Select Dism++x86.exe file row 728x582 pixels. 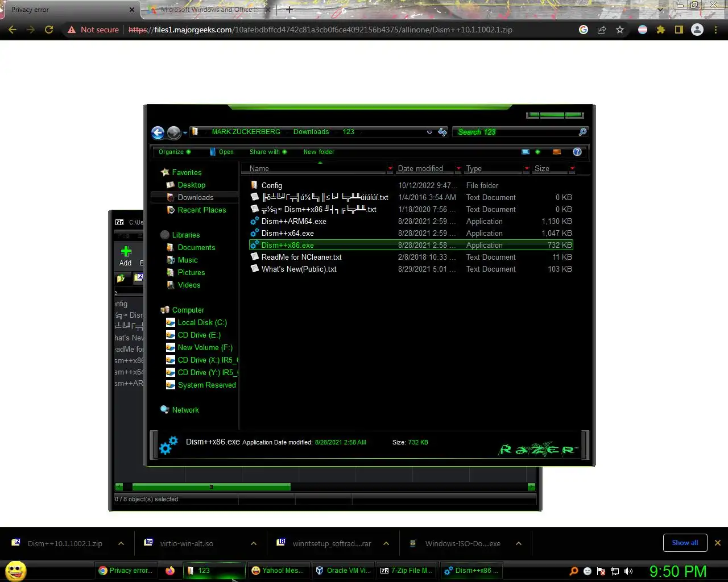coord(411,245)
